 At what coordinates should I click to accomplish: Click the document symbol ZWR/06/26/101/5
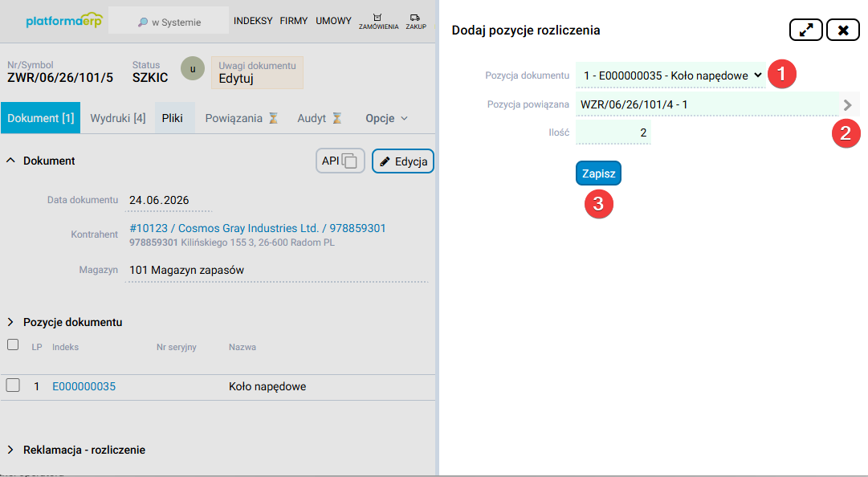(59, 77)
